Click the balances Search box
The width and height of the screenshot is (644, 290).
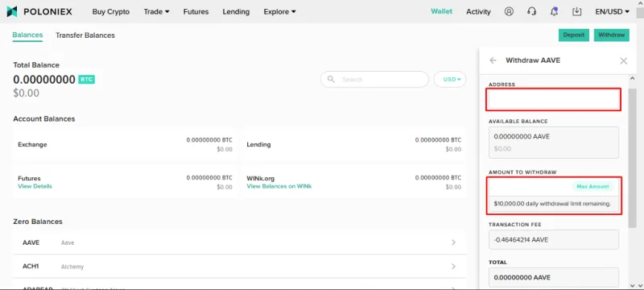click(x=374, y=79)
